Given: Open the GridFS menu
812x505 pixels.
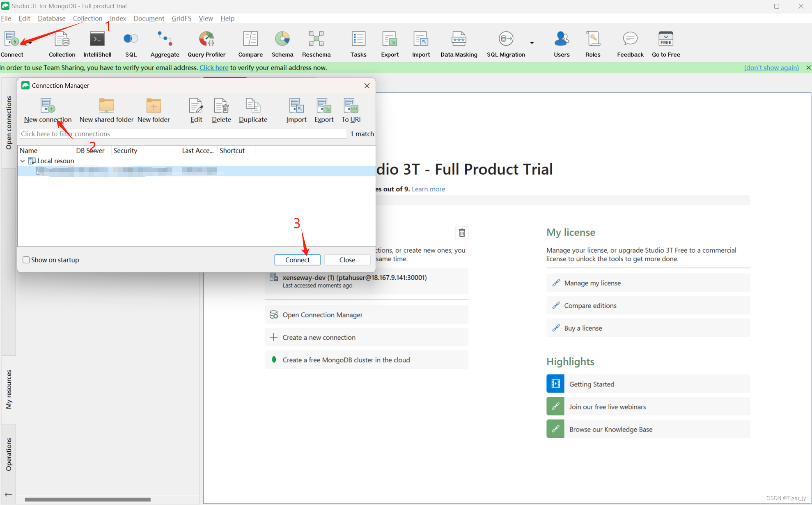Looking at the screenshot, I should point(181,18).
